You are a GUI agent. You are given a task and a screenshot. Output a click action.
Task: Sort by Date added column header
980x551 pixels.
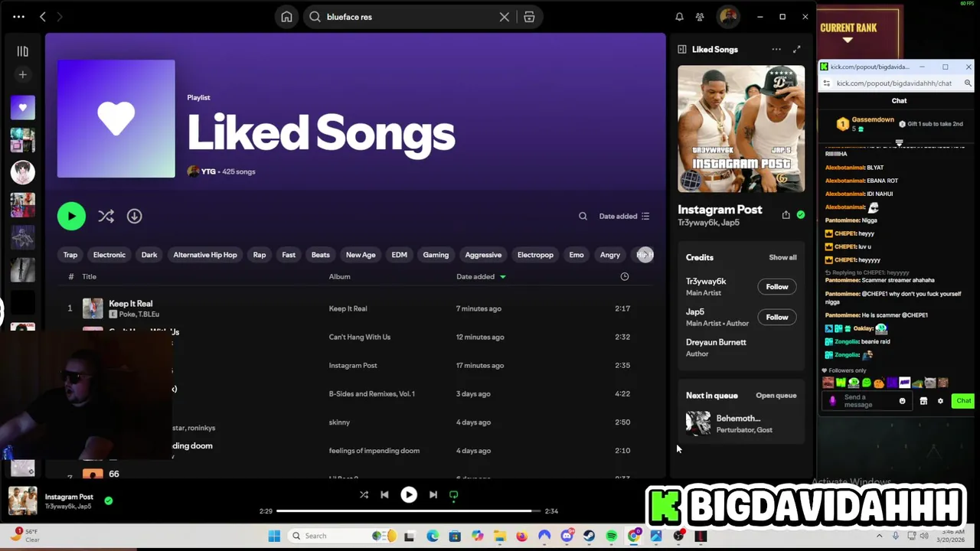click(x=481, y=276)
